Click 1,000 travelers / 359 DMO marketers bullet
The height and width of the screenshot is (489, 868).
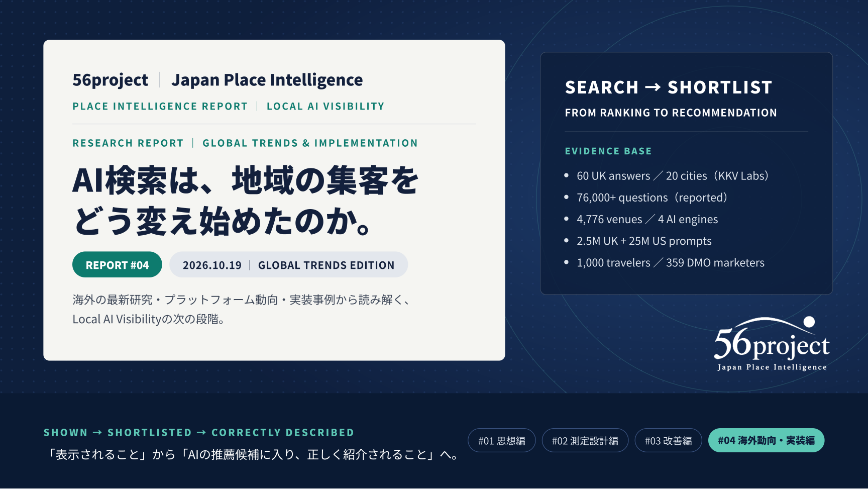665,262
